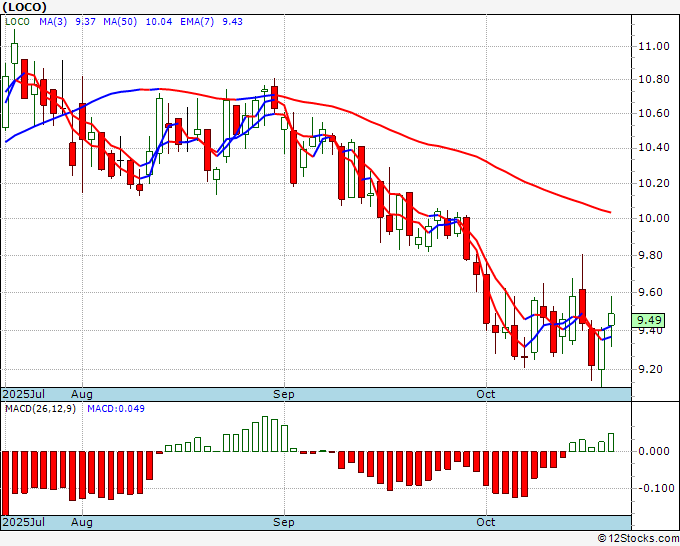680x546 pixels.
Task: Click the last green candlestick near 9.49
Action: click(x=611, y=319)
